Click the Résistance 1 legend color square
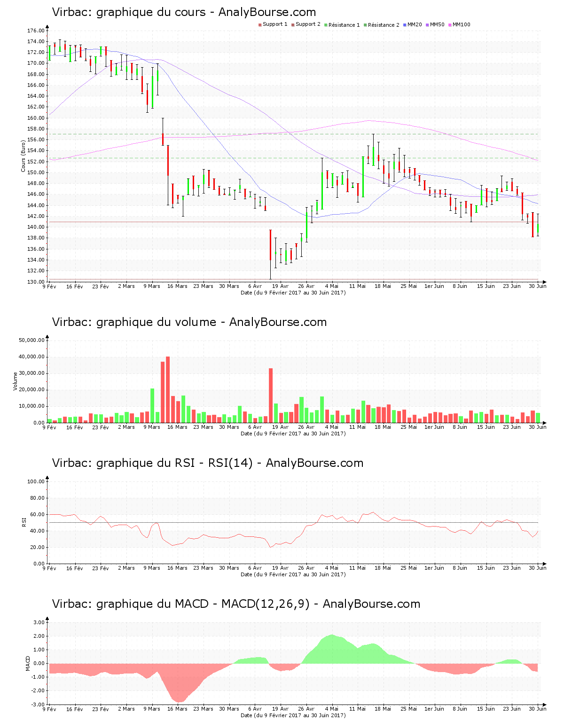The width and height of the screenshot is (564, 728). (326, 25)
